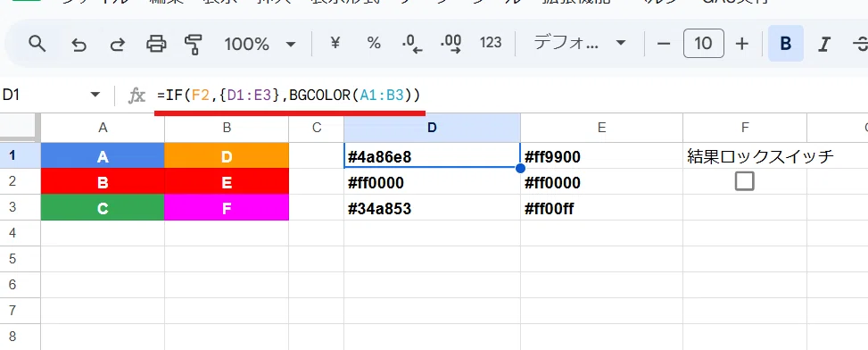Select cell with 結果ロックスイッチ label
868x350 pixels.
point(745,155)
